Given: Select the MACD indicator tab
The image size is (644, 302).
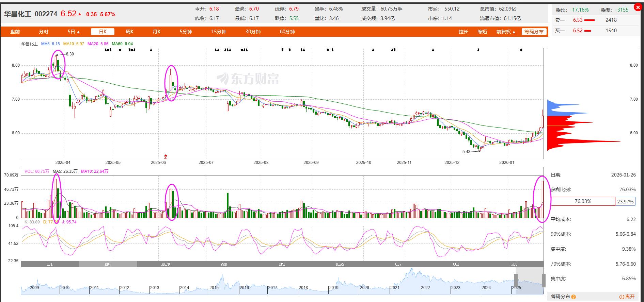Looking at the screenshot, I should pos(166,264).
